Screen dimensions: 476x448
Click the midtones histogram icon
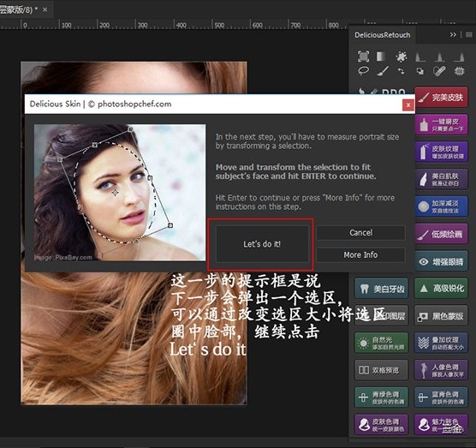tap(439, 57)
